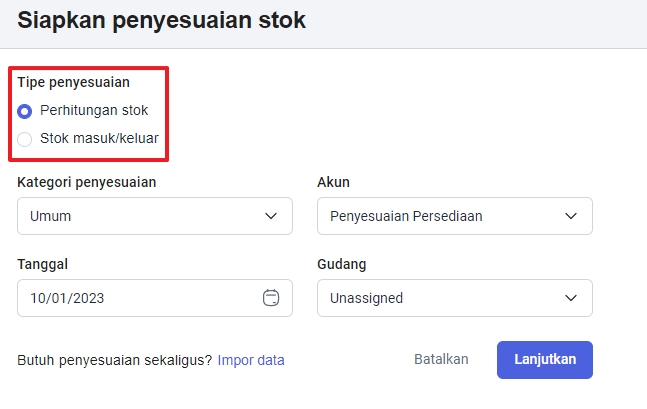Click the "Gudang" field label
Image resolution: width=647 pixels, height=409 pixels.
[341, 264]
